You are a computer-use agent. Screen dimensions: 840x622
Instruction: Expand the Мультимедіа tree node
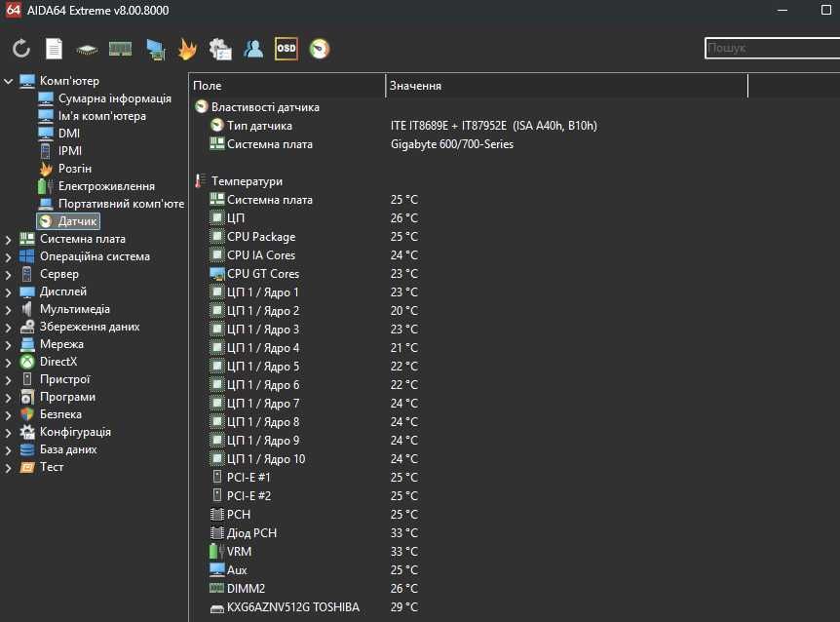(x=8, y=310)
